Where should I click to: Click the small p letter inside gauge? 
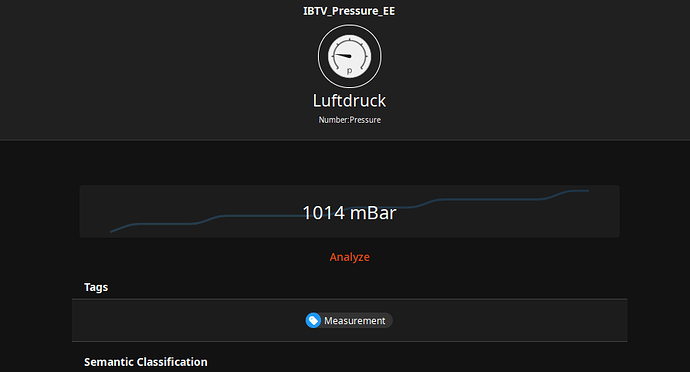click(x=349, y=70)
